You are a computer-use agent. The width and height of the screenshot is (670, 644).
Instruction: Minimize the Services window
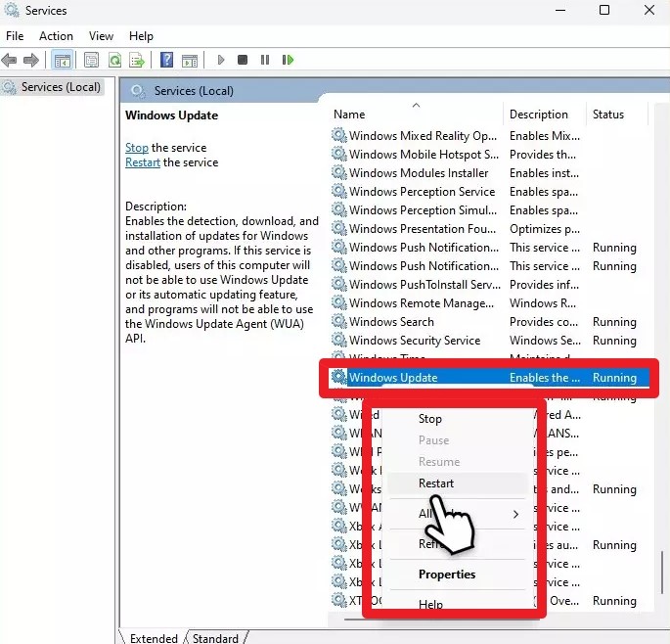(560, 10)
